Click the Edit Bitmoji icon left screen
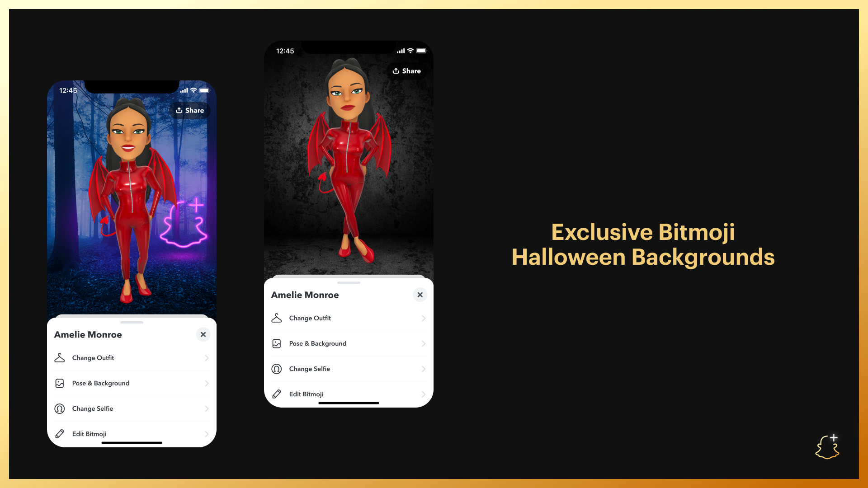This screenshot has height=488, width=868. (x=60, y=434)
